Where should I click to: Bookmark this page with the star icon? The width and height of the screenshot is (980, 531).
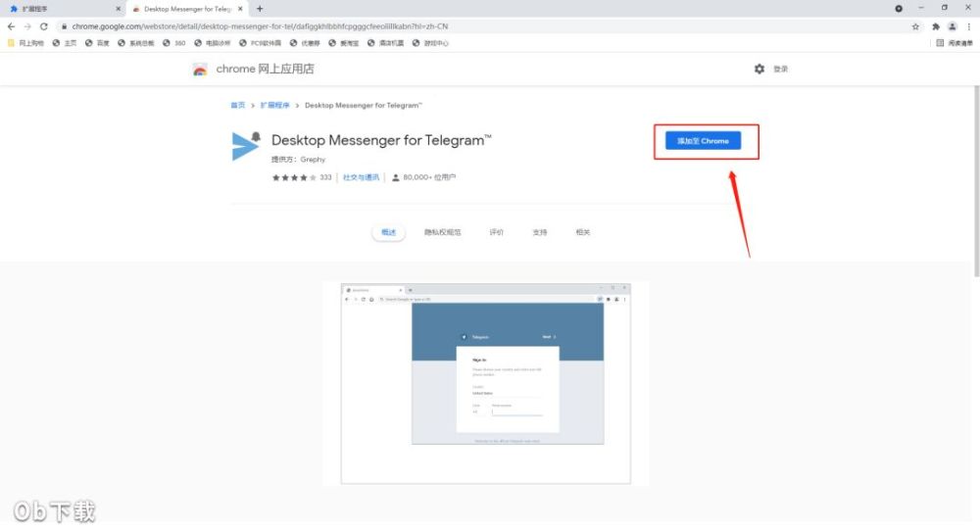coord(915,26)
